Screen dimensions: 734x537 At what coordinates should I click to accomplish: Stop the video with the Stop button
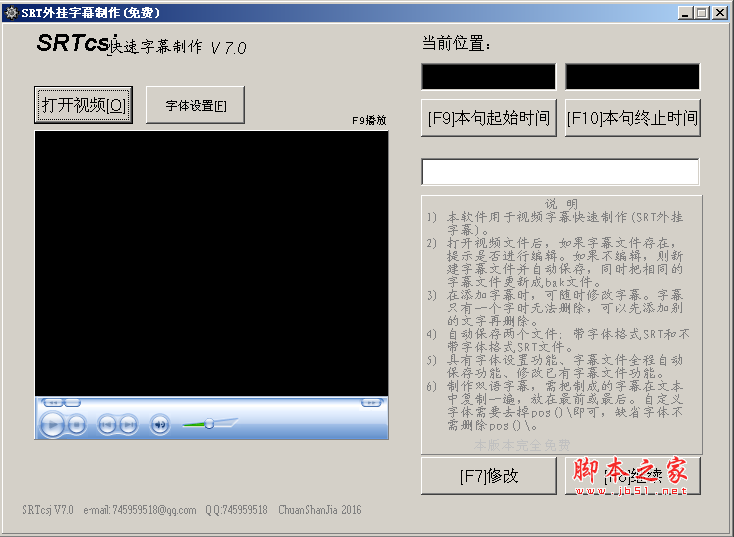(x=77, y=425)
